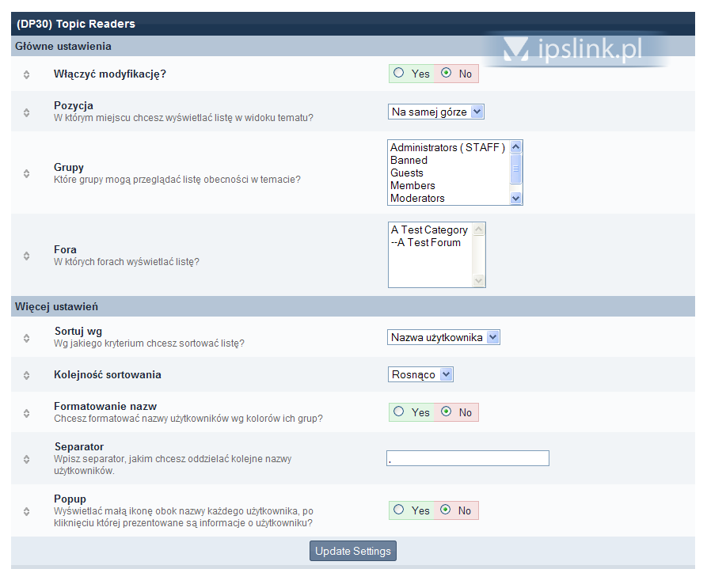Click reorder handle icon beside Pozycja
This screenshot has height=588, width=707.
coord(26,112)
